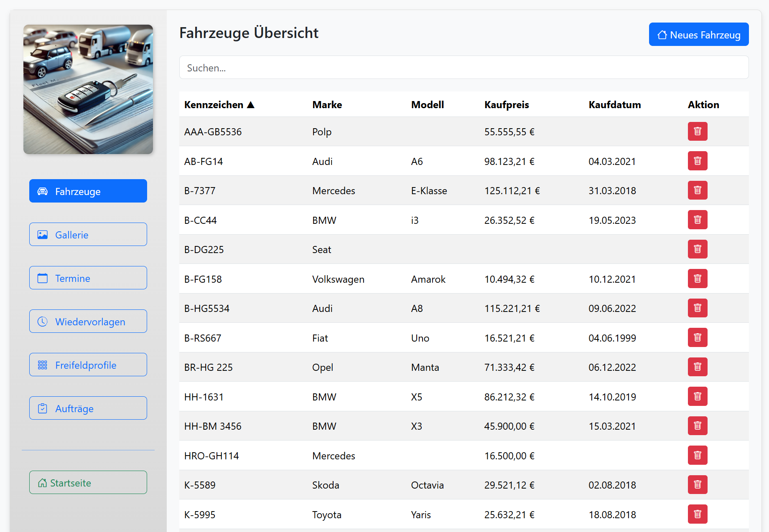The width and height of the screenshot is (769, 532).
Task: Sort the list by Kaufdatum
Action: tap(614, 105)
